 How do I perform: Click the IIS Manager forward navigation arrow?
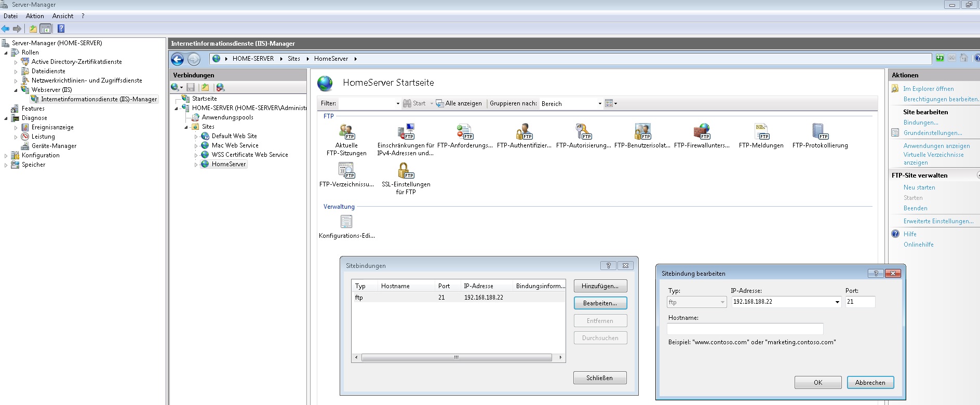pyautogui.click(x=194, y=59)
